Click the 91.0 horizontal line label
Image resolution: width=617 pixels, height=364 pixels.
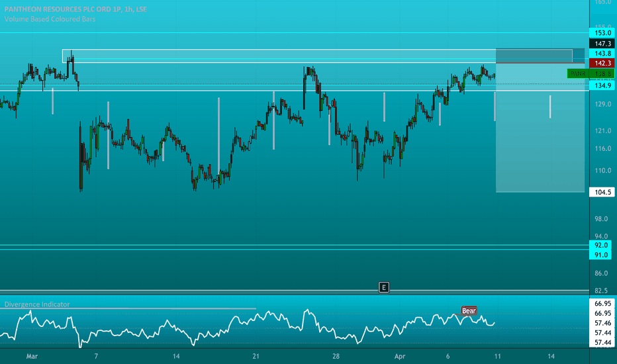[600, 255]
